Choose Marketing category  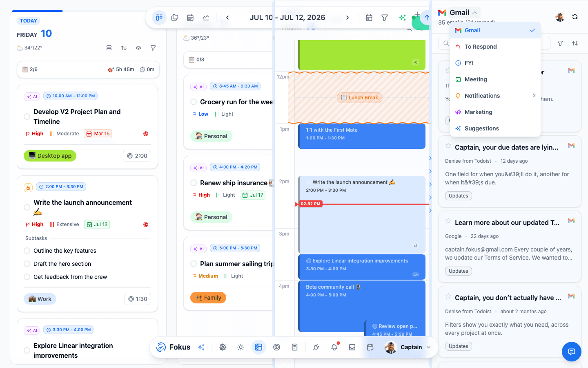(x=495, y=112)
